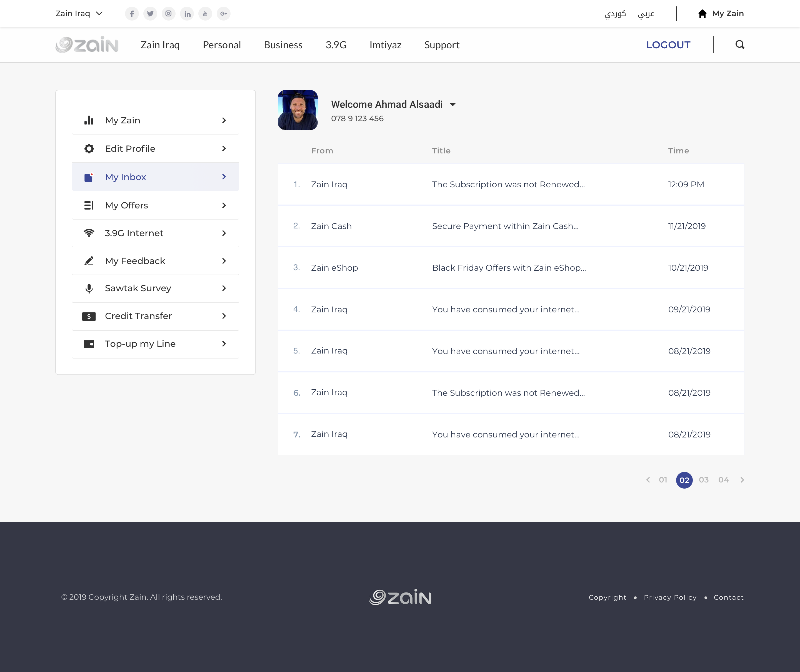
Task: Open the 3.9G navigation menu
Action: (x=336, y=45)
